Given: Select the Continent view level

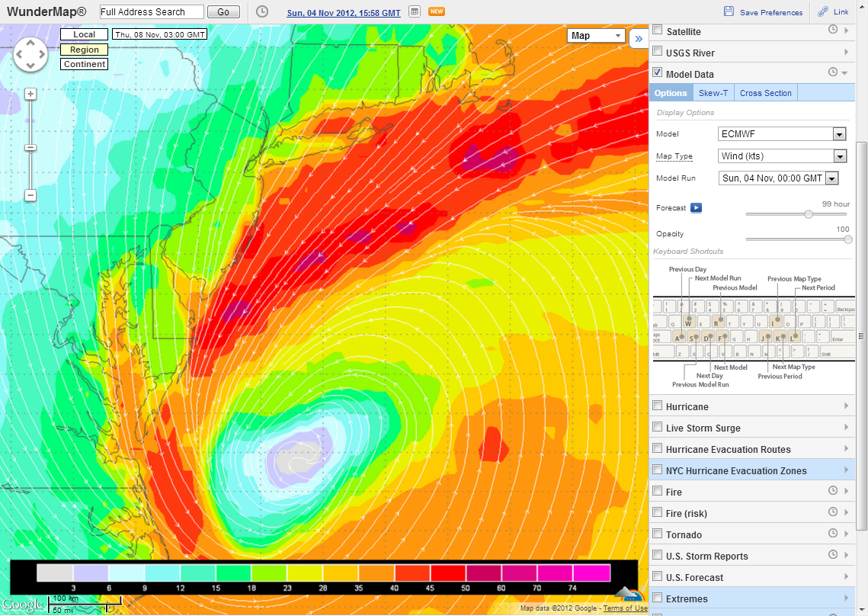Looking at the screenshot, I should tap(84, 64).
